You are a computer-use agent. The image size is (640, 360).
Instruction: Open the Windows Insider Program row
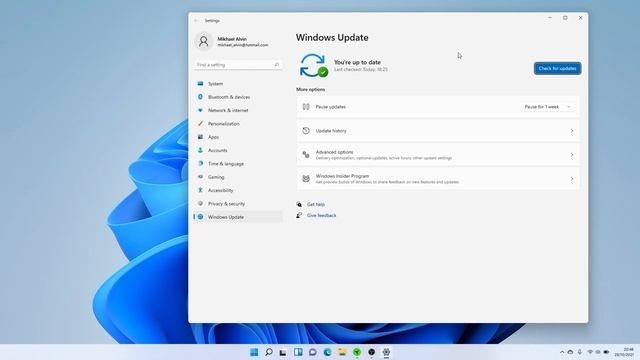(x=438, y=179)
